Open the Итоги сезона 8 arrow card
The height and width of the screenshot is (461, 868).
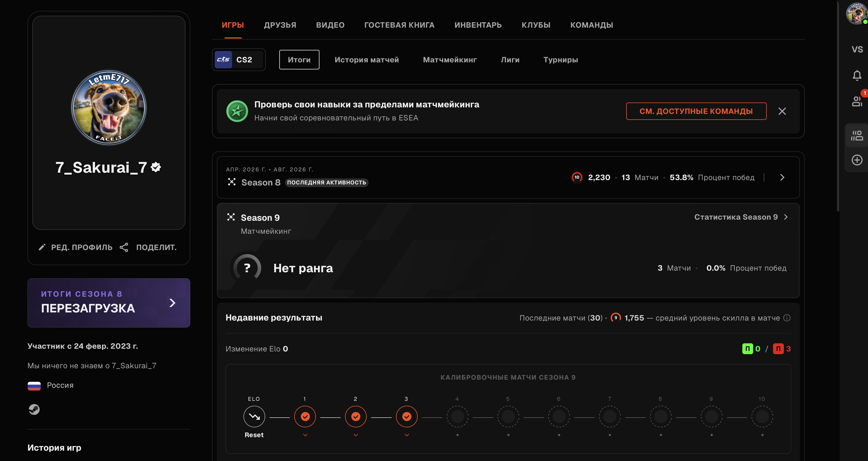pyautogui.click(x=109, y=303)
